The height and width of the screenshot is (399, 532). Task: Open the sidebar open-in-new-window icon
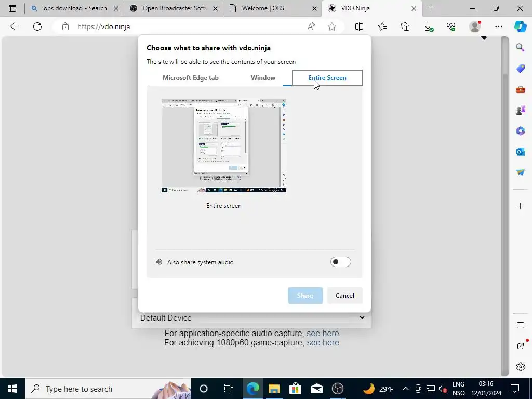tap(521, 345)
